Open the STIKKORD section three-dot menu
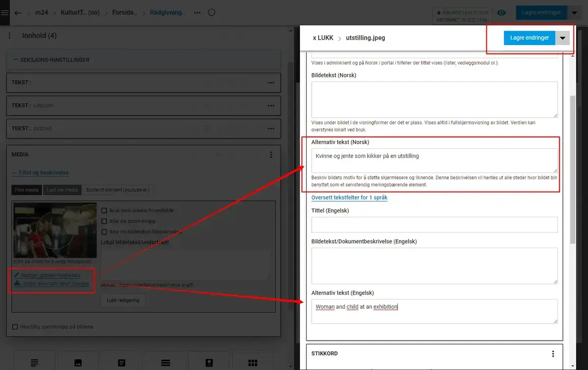 [x=553, y=354]
